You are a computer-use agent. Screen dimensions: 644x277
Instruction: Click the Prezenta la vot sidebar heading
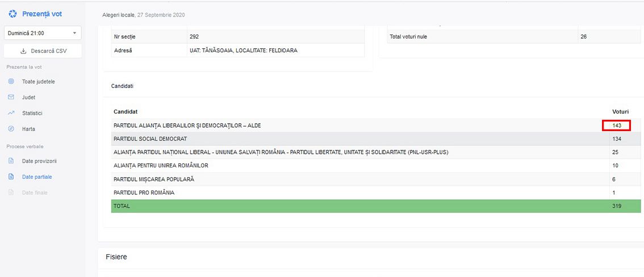click(24, 67)
